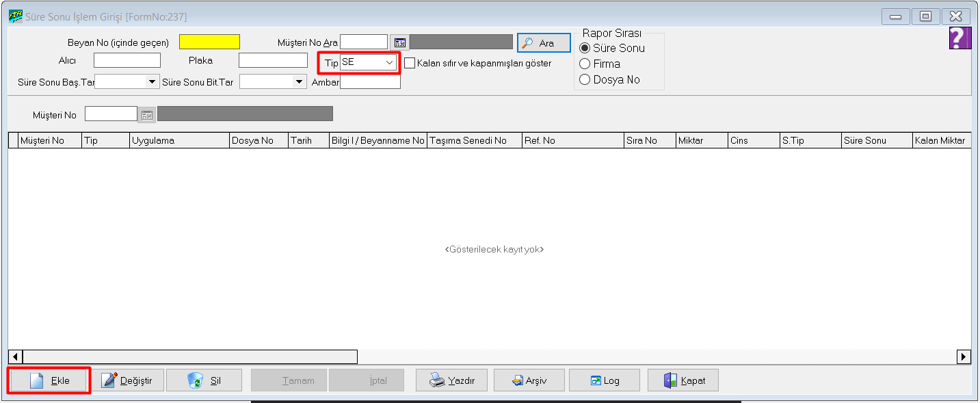Click the greyed-out İptal button
980x403 pixels.
click(x=367, y=380)
